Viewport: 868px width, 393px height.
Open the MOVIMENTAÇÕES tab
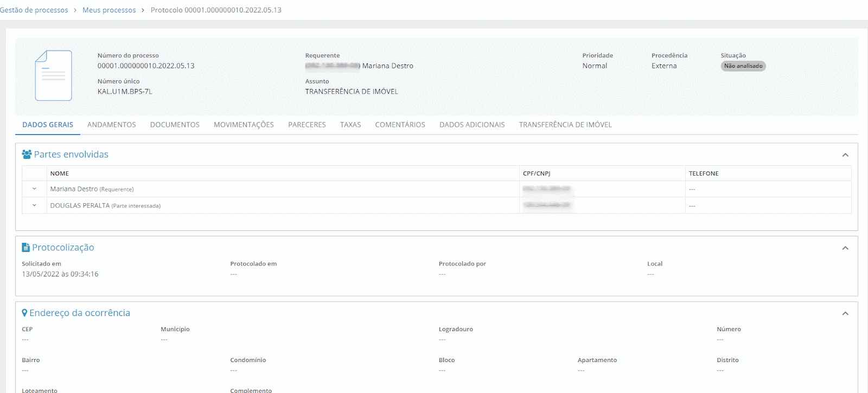click(x=244, y=125)
